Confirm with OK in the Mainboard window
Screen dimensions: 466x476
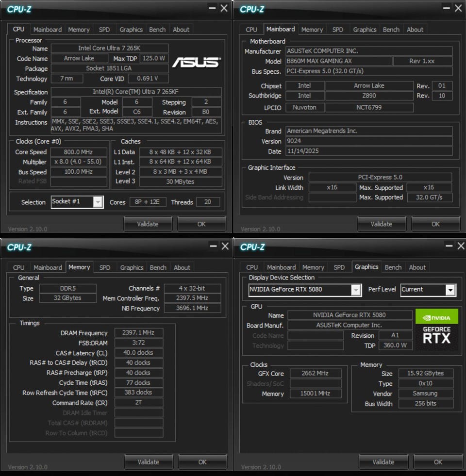point(435,224)
